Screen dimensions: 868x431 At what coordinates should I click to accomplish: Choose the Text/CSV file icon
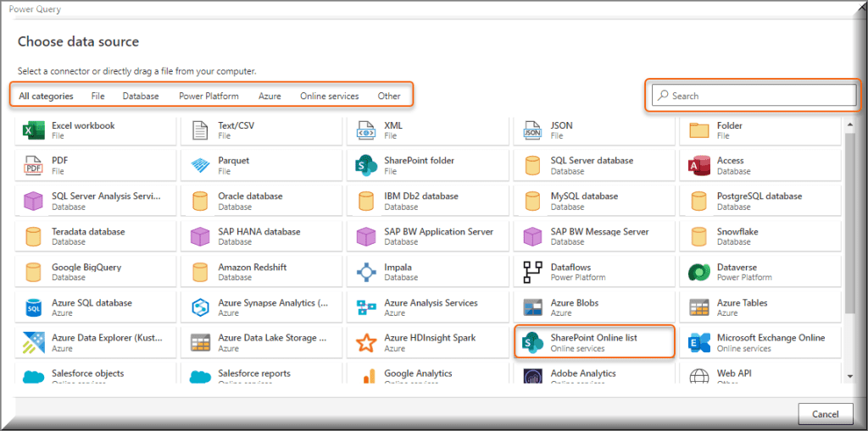pyautogui.click(x=199, y=130)
